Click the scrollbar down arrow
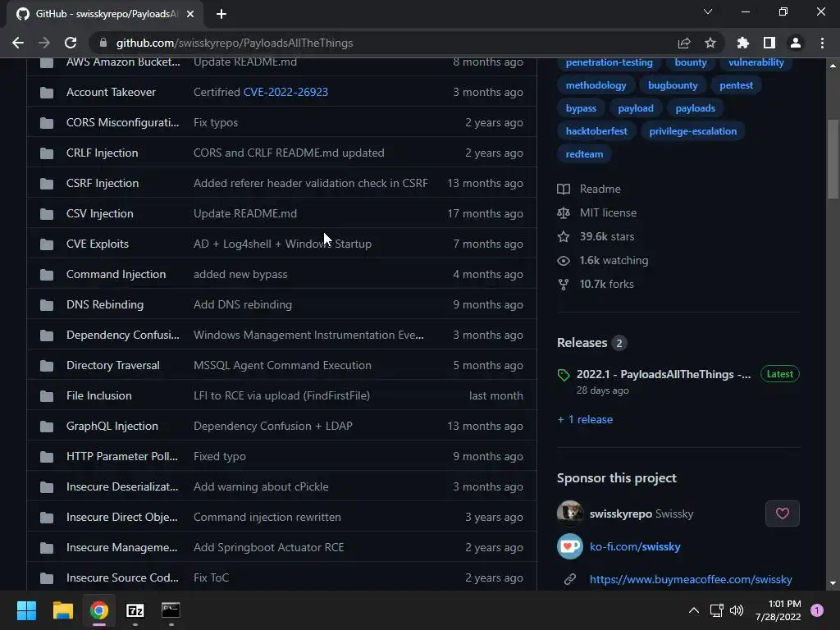Image resolution: width=840 pixels, height=630 pixels. click(x=833, y=583)
